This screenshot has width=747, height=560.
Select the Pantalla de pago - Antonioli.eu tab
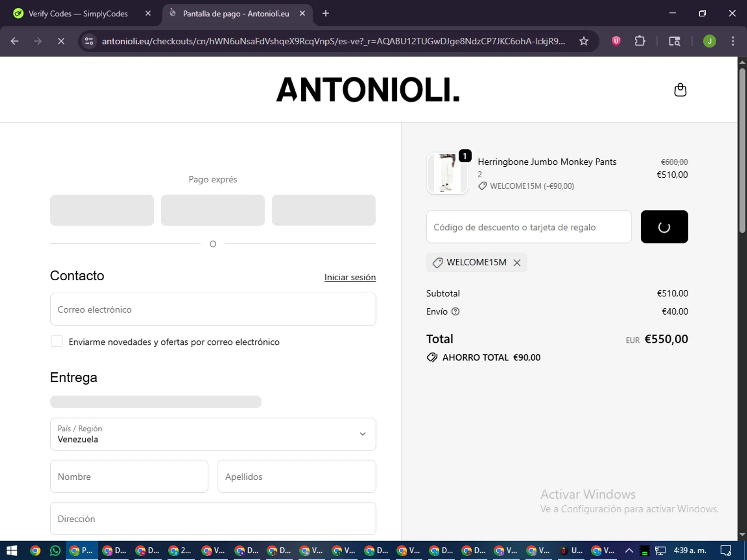pyautogui.click(x=236, y=13)
